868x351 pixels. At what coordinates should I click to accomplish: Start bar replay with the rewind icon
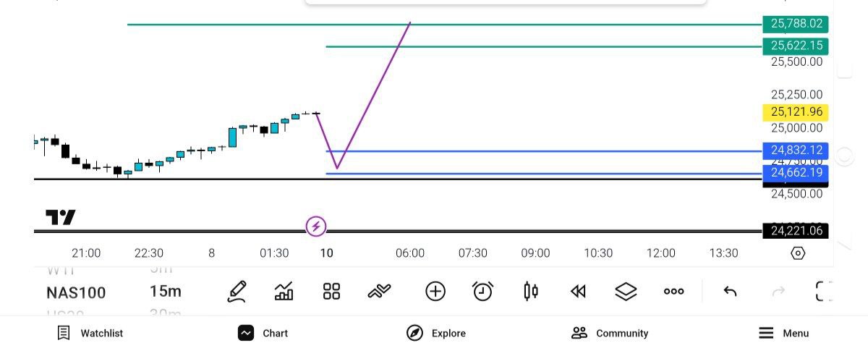[x=577, y=292]
